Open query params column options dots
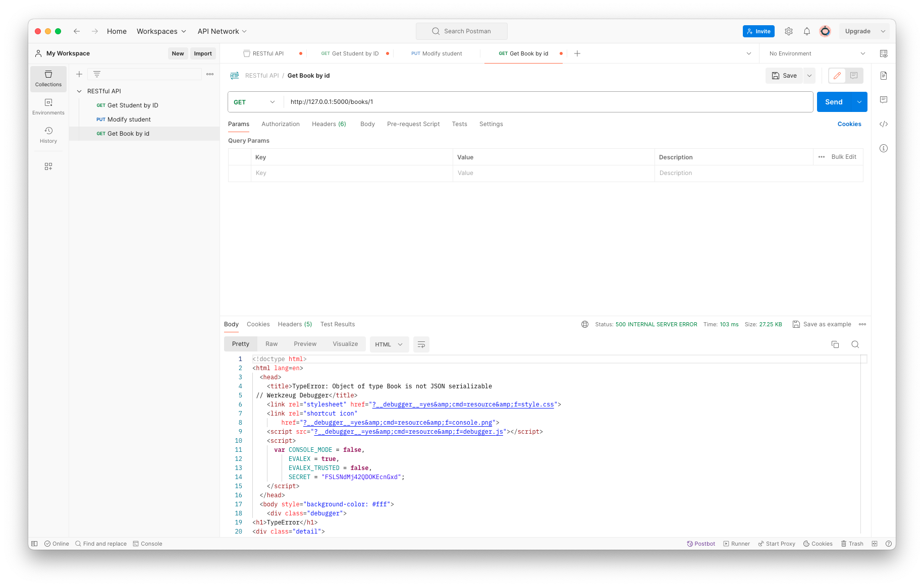This screenshot has height=587, width=924. coord(822,157)
